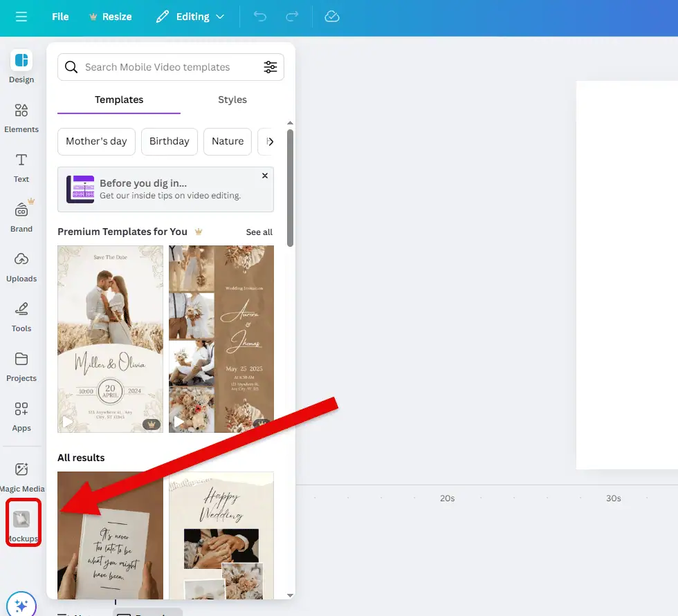Click the Search Mobile Video templates field
678x616 pixels.
point(166,67)
